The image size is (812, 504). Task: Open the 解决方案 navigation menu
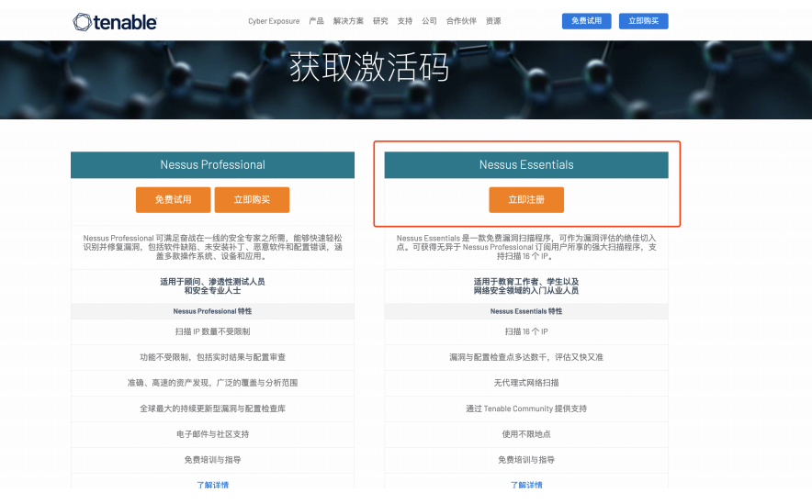pos(348,21)
